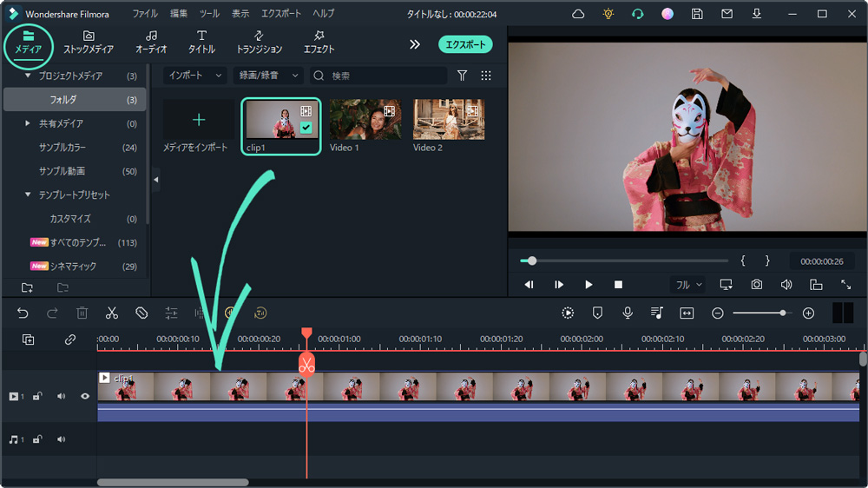This screenshot has height=488, width=868.
Task: Hide video track 1 with eye icon
Action: (85, 396)
